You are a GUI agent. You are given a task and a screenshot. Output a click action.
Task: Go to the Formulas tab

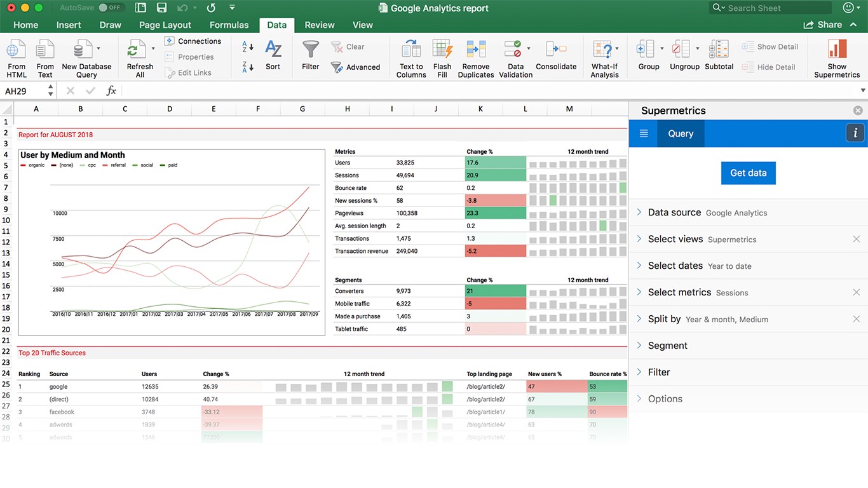229,25
